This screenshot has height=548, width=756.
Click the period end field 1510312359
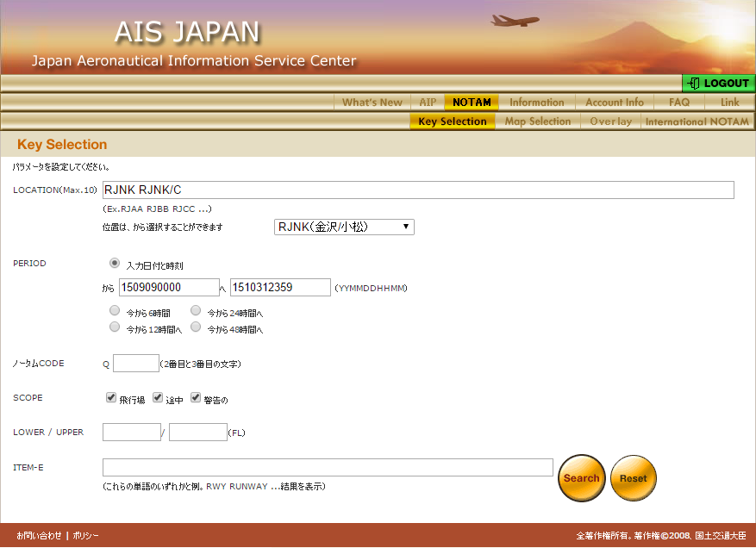click(280, 287)
